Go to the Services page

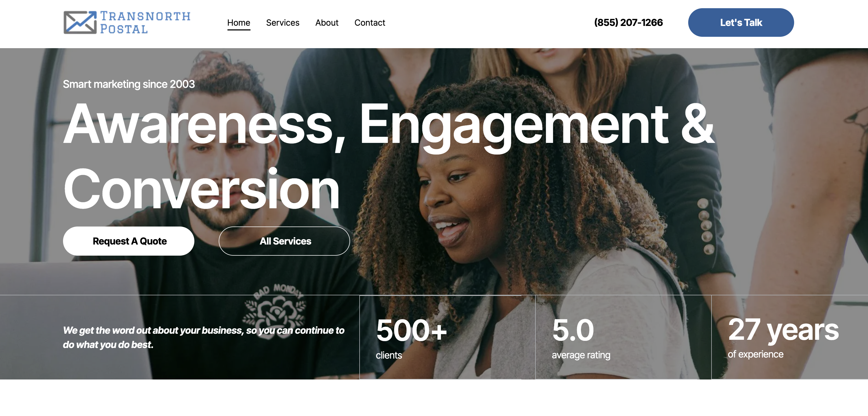282,22
